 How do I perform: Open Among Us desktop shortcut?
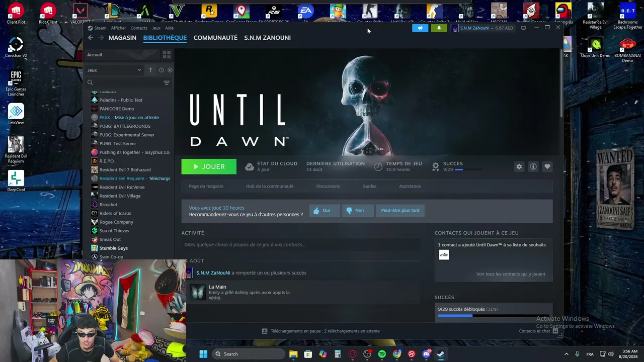(563, 14)
